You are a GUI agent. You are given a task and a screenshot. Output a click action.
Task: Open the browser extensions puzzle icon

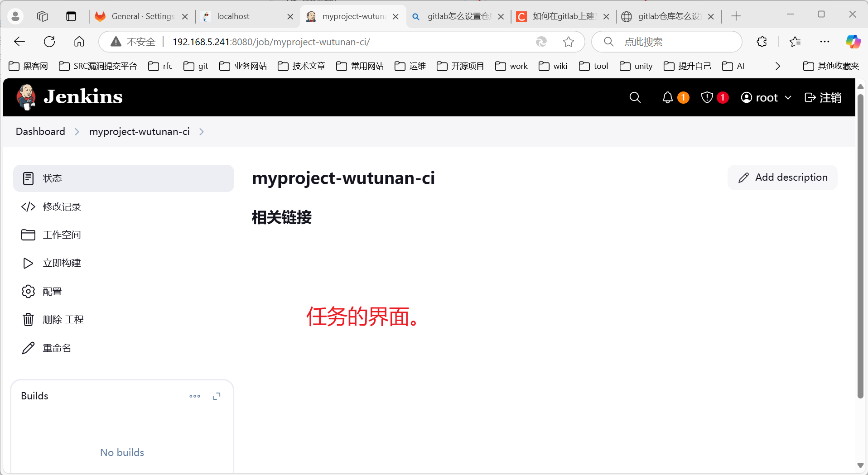(762, 42)
